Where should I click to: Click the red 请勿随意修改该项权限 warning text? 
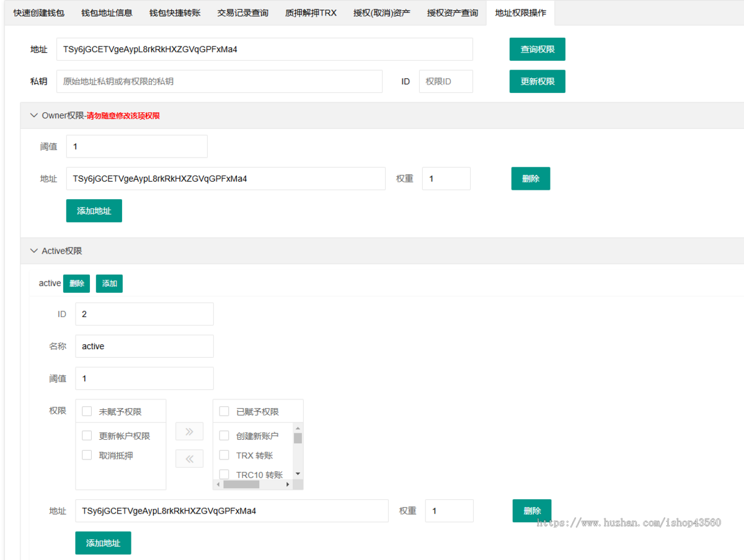[x=123, y=115]
